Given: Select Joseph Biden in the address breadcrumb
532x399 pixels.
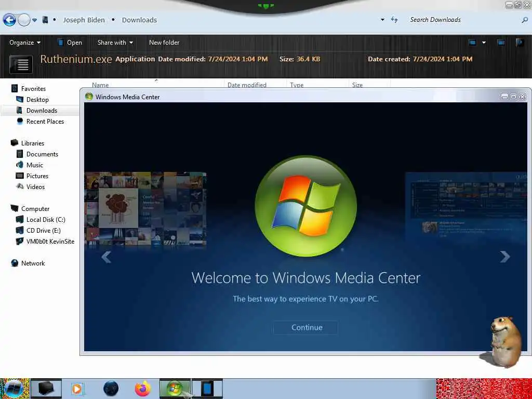Looking at the screenshot, I should (84, 20).
